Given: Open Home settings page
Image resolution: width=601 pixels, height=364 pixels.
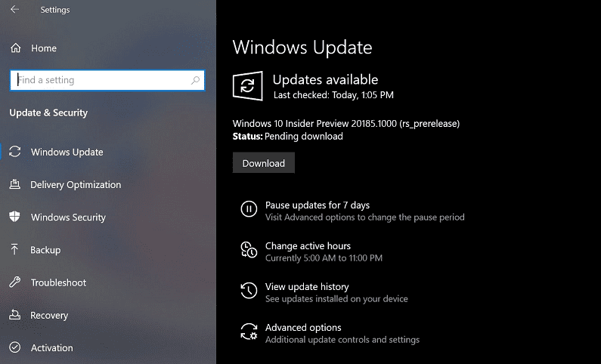Looking at the screenshot, I should pyautogui.click(x=44, y=48).
